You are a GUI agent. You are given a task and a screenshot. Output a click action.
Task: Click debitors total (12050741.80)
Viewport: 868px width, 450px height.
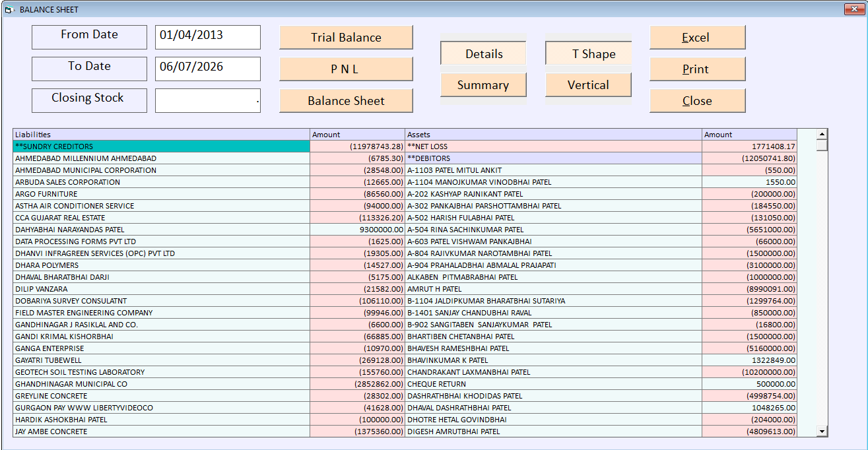[x=749, y=158]
